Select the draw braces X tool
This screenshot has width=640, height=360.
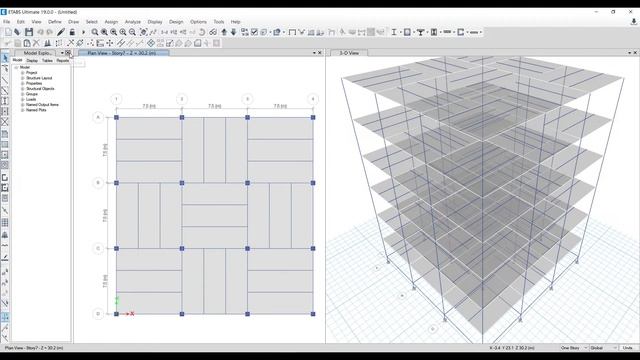pyautogui.click(x=5, y=122)
